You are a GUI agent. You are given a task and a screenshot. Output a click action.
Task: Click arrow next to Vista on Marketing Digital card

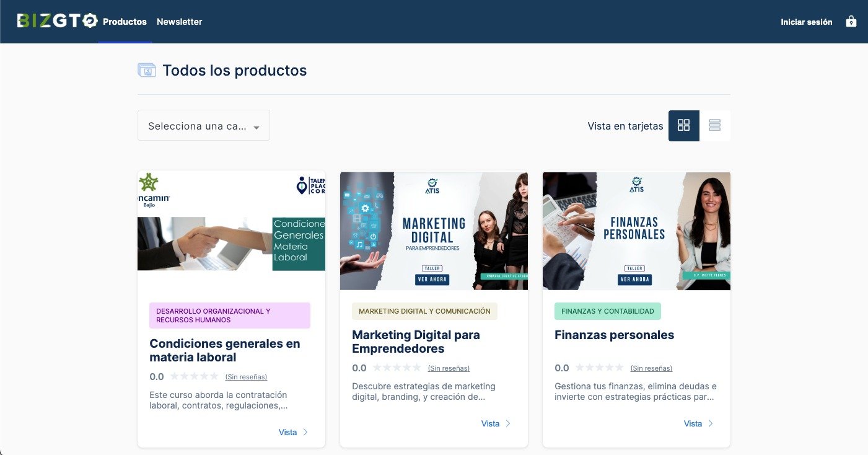click(508, 423)
